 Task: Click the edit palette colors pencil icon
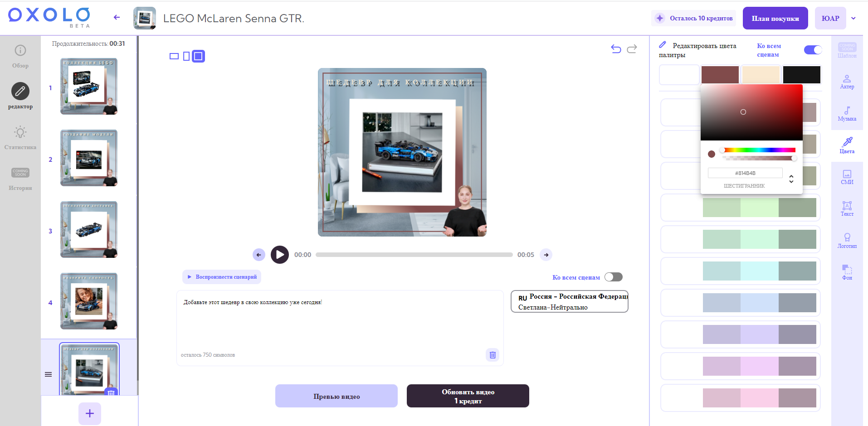[x=663, y=44]
